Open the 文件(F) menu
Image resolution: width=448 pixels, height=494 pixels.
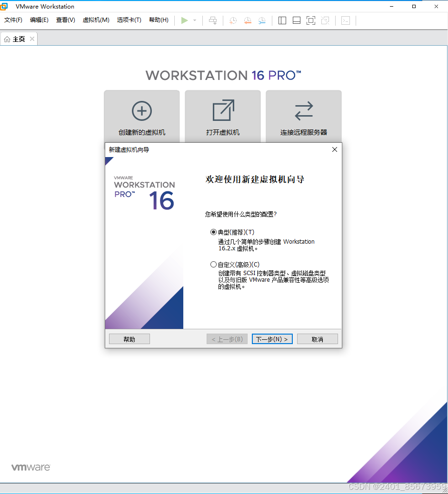tap(13, 20)
